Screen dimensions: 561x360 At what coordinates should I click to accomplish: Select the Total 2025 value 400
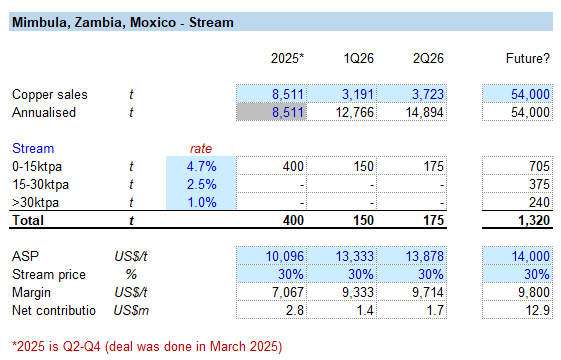pos(272,220)
